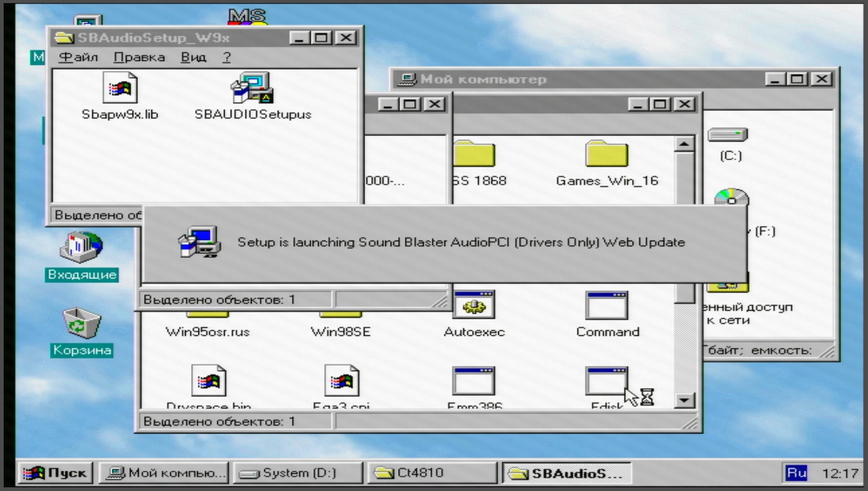868x491 pixels.
Task: Click the scrollbar up arrow above Games_Win_16
Action: (x=685, y=144)
